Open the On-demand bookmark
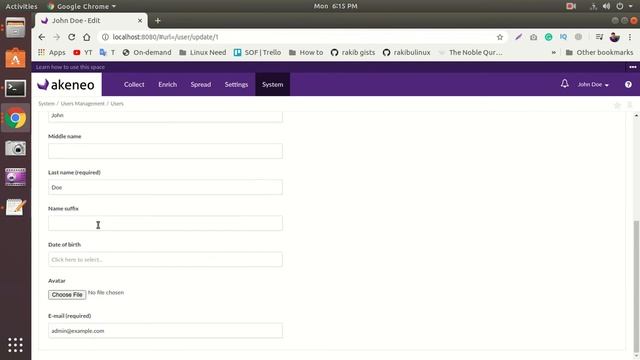Image resolution: width=640 pixels, height=360 pixels. coord(147,53)
